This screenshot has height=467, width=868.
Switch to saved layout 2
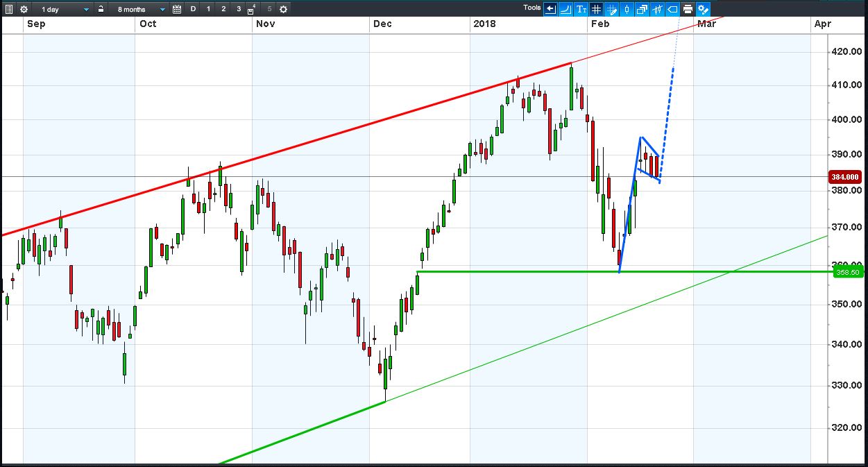(223, 9)
